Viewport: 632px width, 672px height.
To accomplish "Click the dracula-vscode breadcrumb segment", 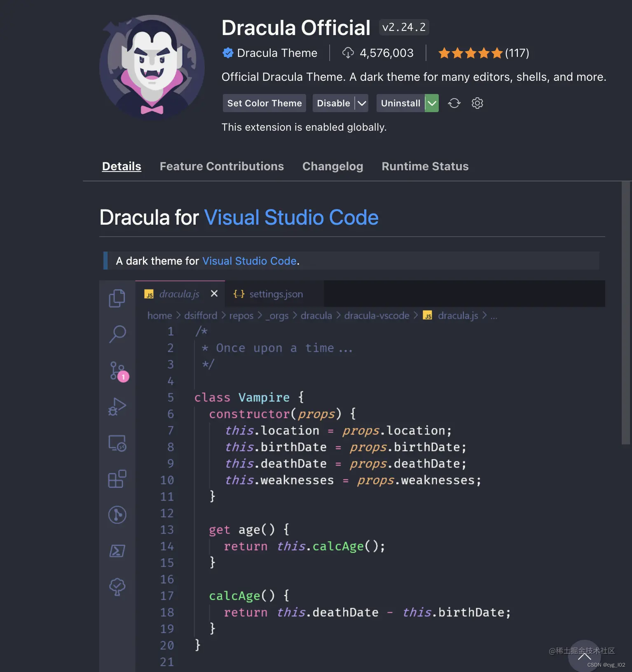I will 377,315.
